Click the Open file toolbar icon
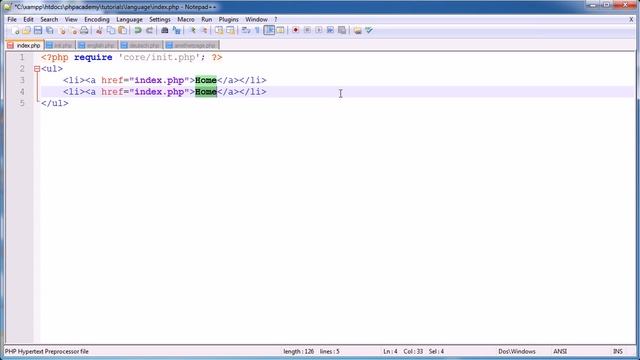640x360 pixels. [27, 31]
